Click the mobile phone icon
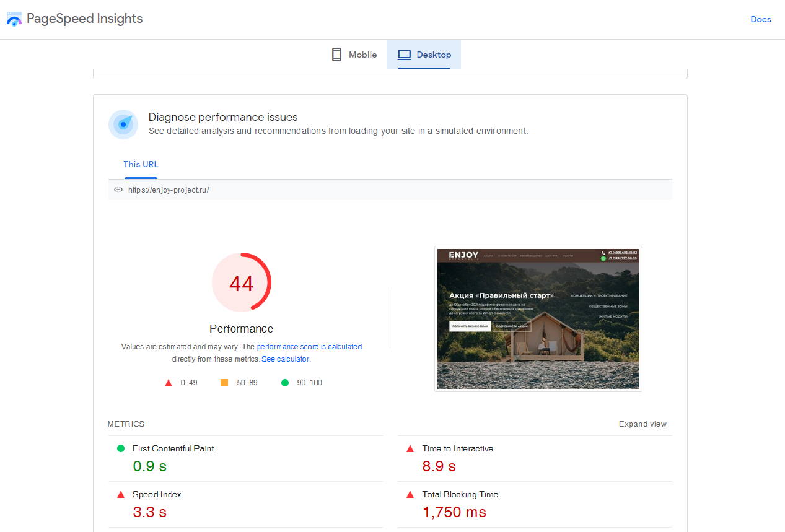785x532 pixels. [336, 55]
